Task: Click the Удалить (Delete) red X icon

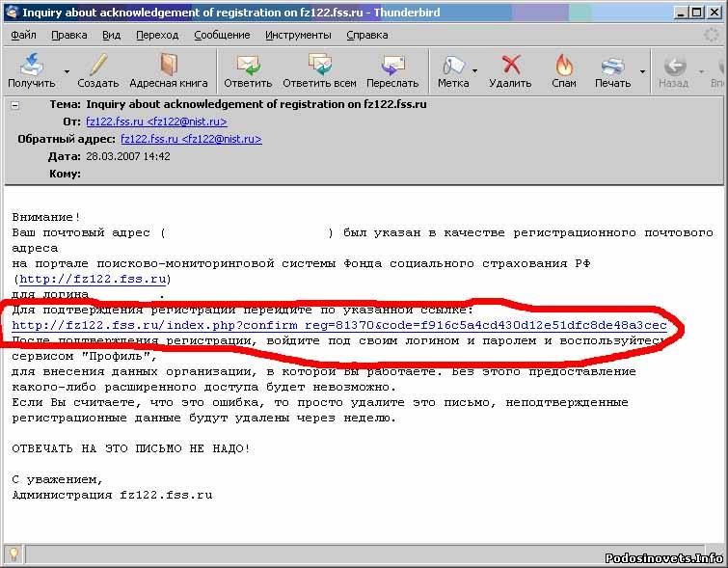Action: pyautogui.click(x=511, y=65)
